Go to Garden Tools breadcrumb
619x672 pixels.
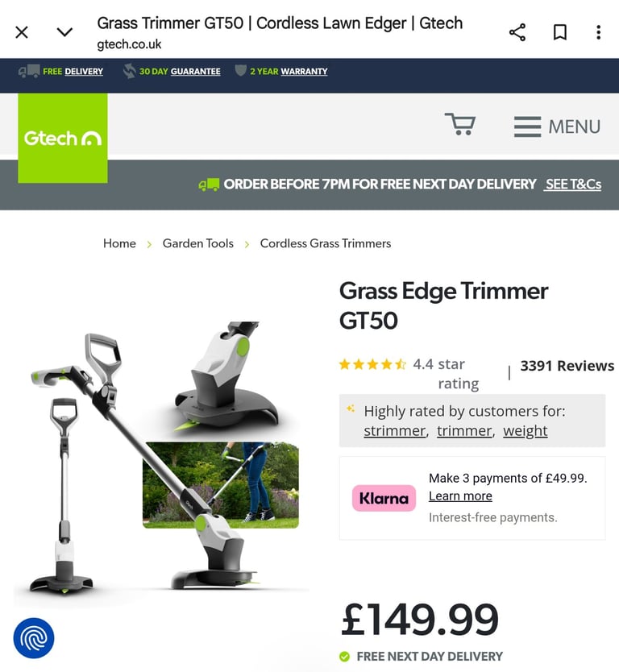pos(198,243)
